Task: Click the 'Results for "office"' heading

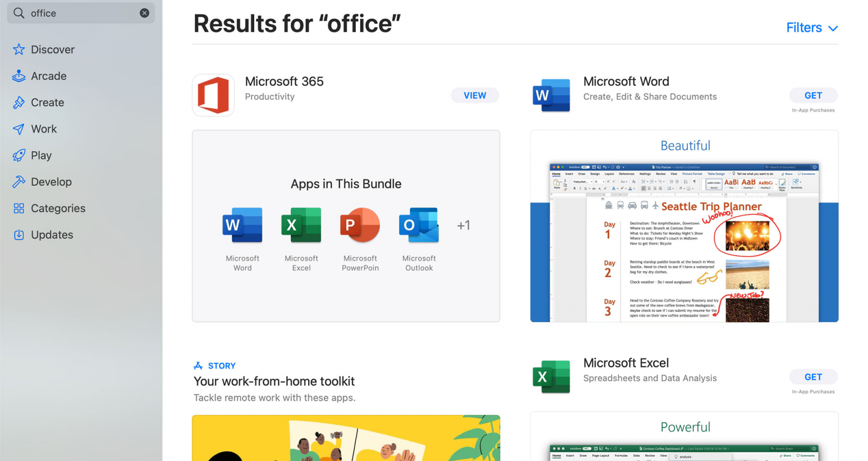Action: pyautogui.click(x=297, y=24)
